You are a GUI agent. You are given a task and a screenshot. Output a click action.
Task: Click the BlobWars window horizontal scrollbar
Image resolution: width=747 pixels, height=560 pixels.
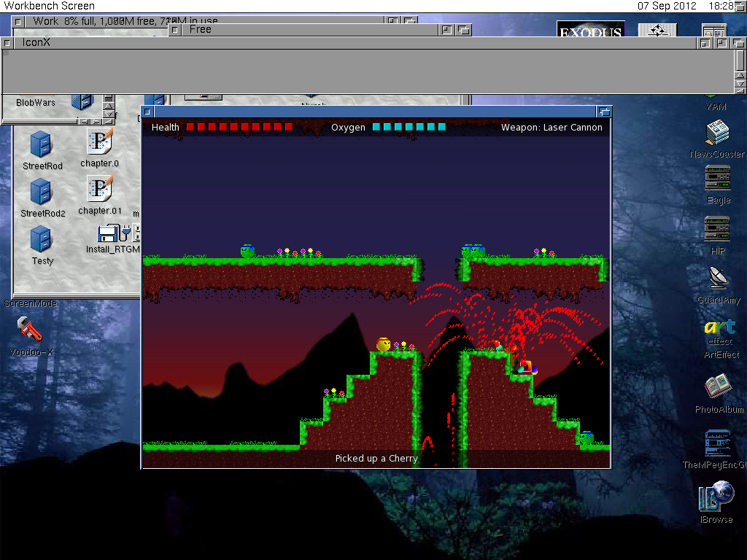tap(40, 122)
